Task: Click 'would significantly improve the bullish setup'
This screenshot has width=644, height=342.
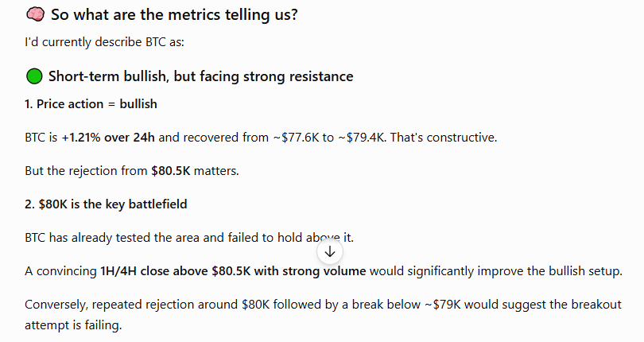Action: click(x=495, y=271)
